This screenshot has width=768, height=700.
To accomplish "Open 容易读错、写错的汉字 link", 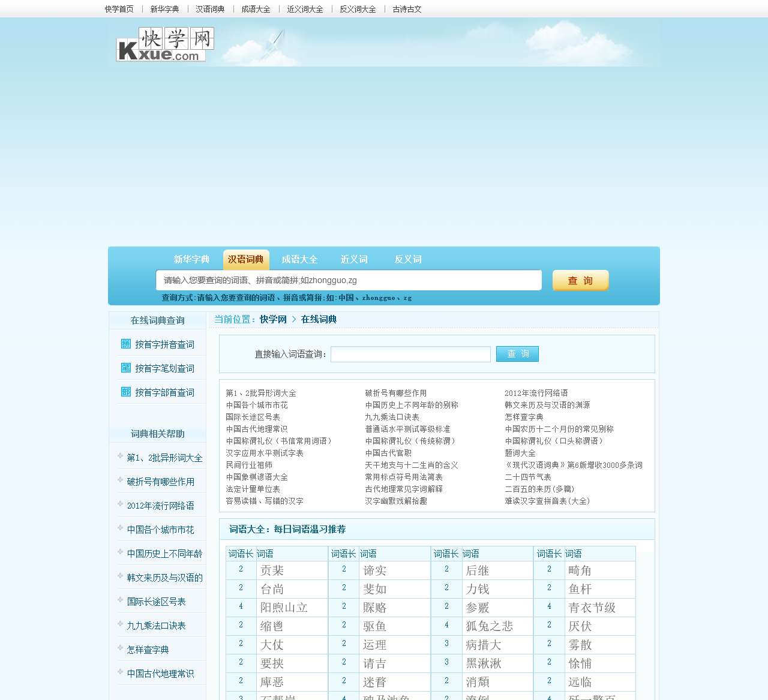I will (265, 501).
